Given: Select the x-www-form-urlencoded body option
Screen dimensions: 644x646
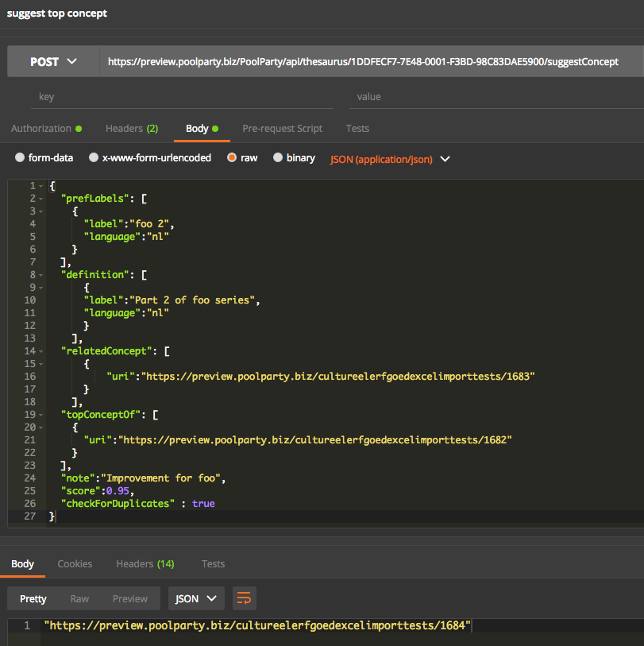Looking at the screenshot, I should point(94,158).
